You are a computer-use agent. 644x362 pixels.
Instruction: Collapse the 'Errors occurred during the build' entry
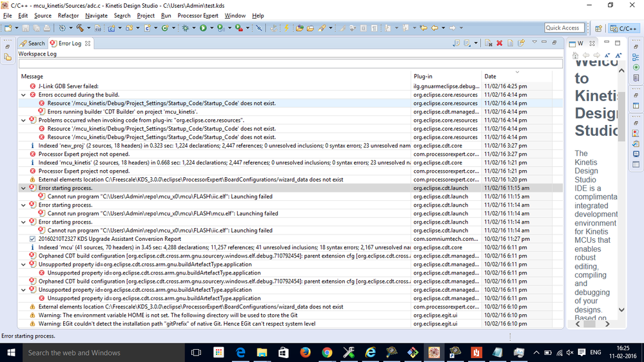pos(23,95)
